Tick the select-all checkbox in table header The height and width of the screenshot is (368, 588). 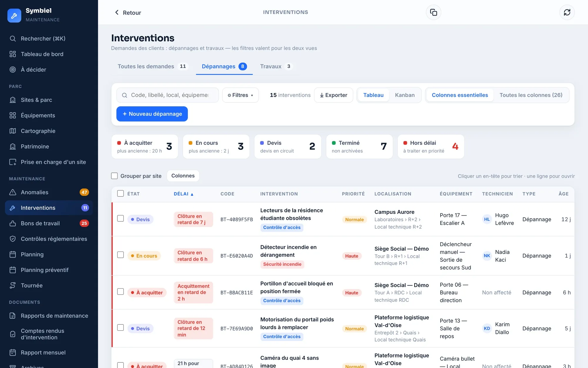[121, 193]
